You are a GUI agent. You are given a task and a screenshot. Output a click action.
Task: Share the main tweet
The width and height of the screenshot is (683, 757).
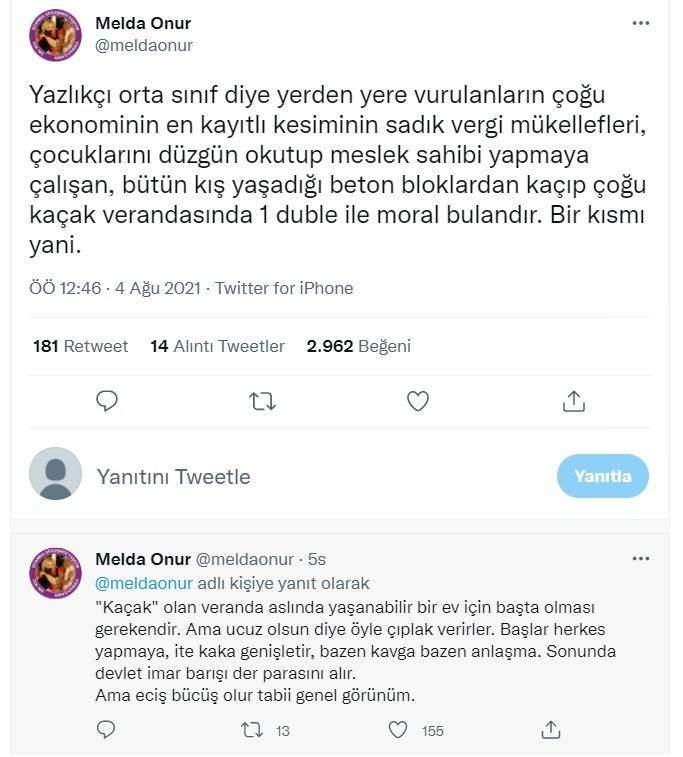click(x=573, y=401)
